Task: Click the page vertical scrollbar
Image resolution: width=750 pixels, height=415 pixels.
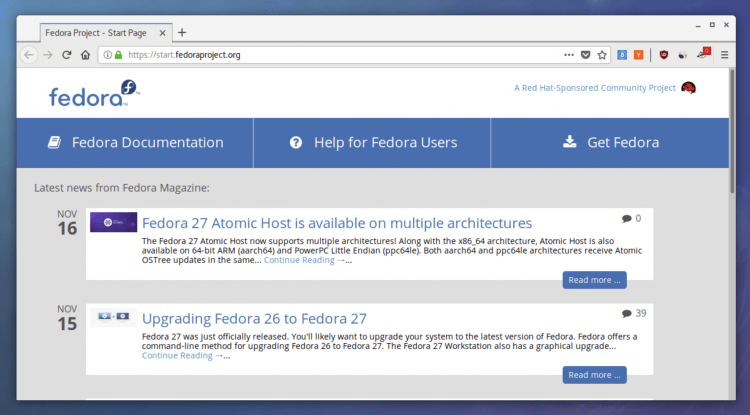Action: click(732, 131)
